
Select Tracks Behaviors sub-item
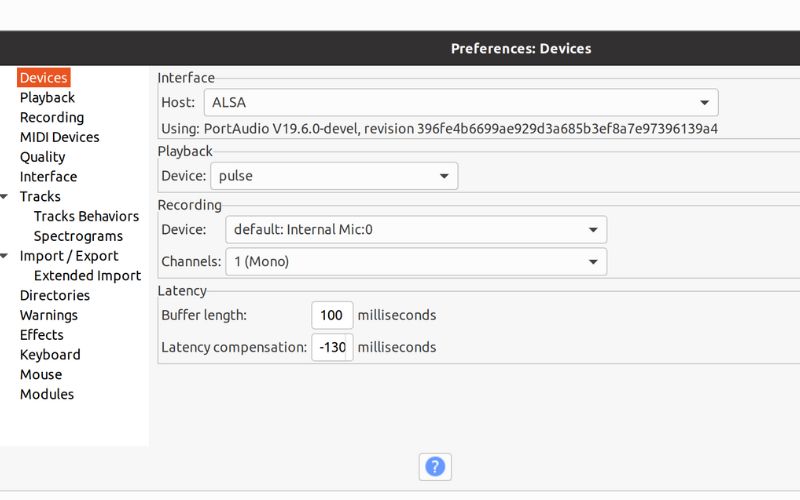(86, 216)
